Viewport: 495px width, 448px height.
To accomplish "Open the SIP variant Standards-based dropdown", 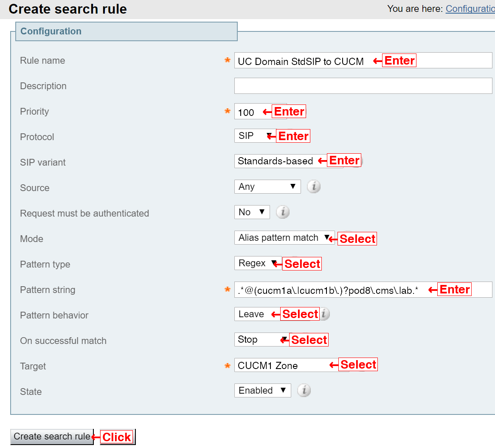I will [x=289, y=161].
